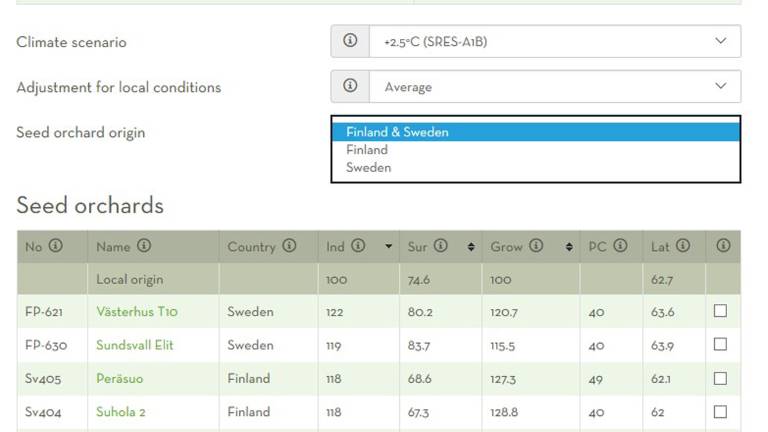The image size is (768, 432).
Task: Open Adjustment for local conditions dropdown
Action: [555, 87]
